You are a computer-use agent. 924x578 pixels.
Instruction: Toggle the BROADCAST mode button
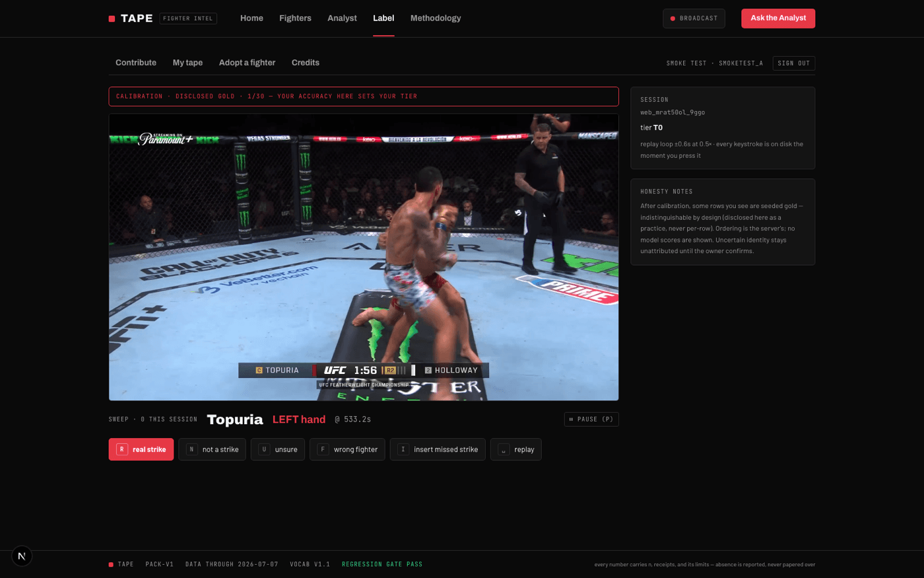click(694, 18)
